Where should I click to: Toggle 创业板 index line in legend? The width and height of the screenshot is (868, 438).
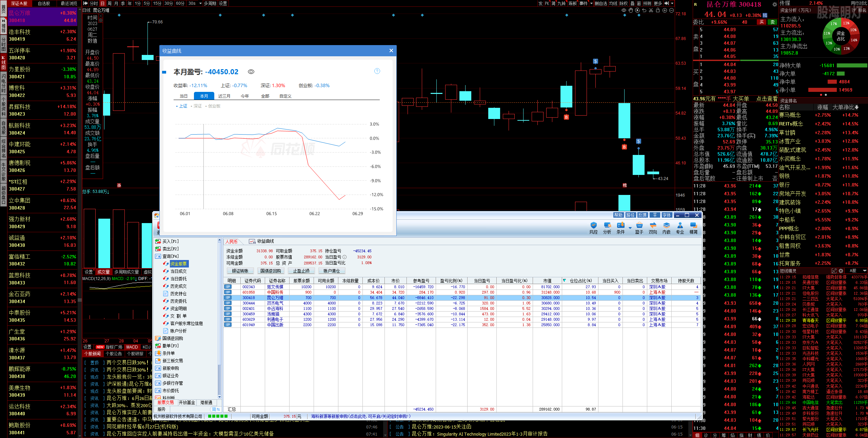coord(213,106)
